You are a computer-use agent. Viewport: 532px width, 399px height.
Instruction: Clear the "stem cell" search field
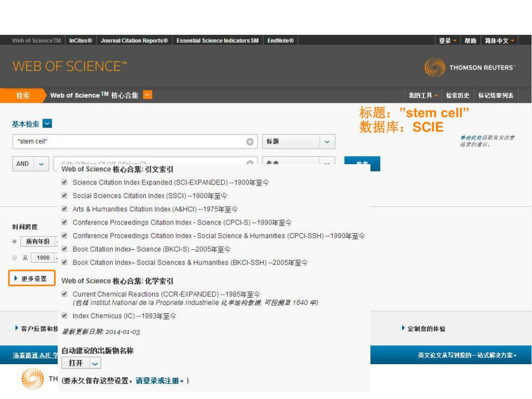click(x=250, y=141)
